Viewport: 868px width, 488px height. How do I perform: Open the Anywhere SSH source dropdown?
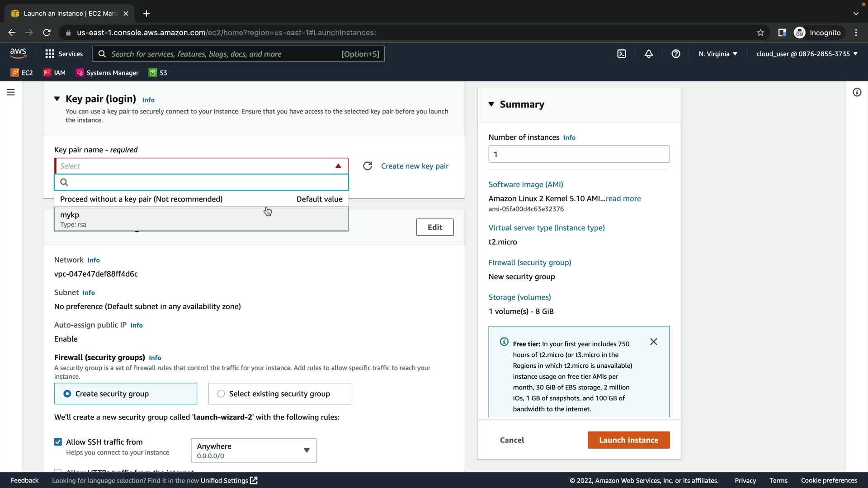[x=254, y=450]
